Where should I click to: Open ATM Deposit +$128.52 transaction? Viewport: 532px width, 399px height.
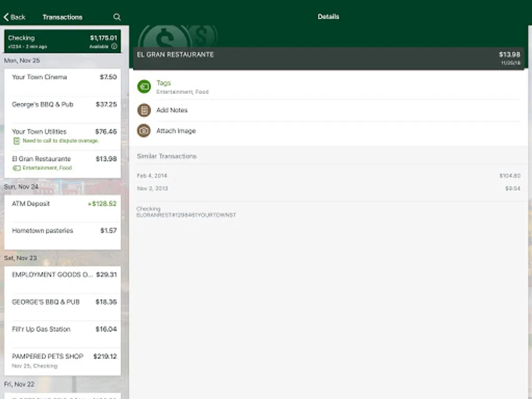[x=63, y=208]
